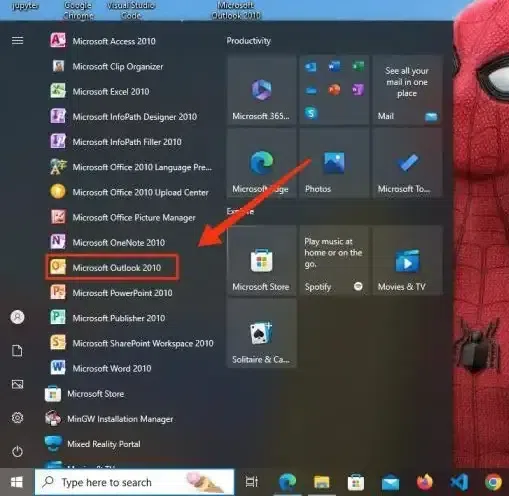Click the Productivity group heading
The image size is (509, 496).
click(x=249, y=41)
